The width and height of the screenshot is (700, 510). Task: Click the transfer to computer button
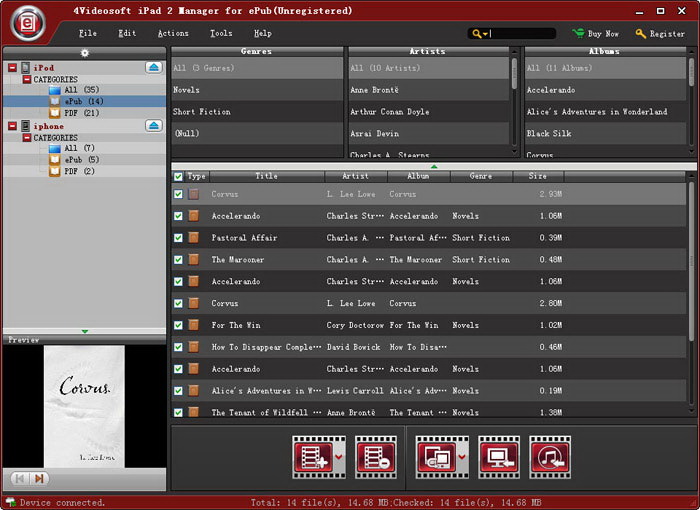pos(499,456)
